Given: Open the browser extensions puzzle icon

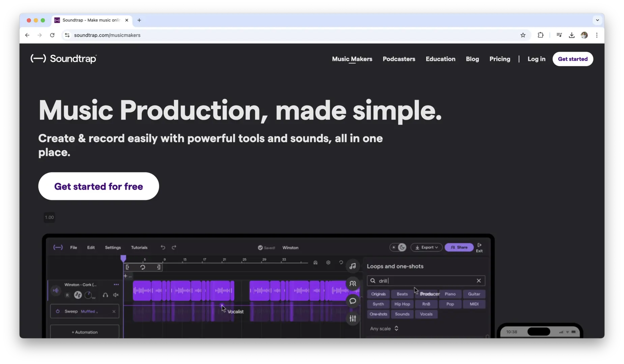Looking at the screenshot, I should point(541,35).
